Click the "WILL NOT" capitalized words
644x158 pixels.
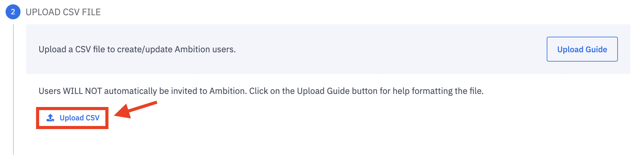82,91
